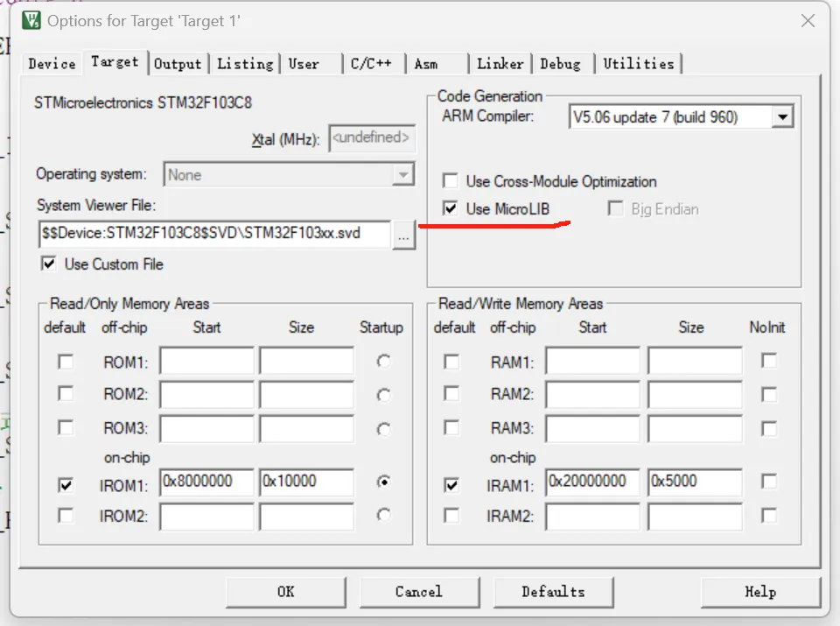Enable Use Cross-Module Optimization
Image resolution: width=840 pixels, height=626 pixels.
coord(451,181)
